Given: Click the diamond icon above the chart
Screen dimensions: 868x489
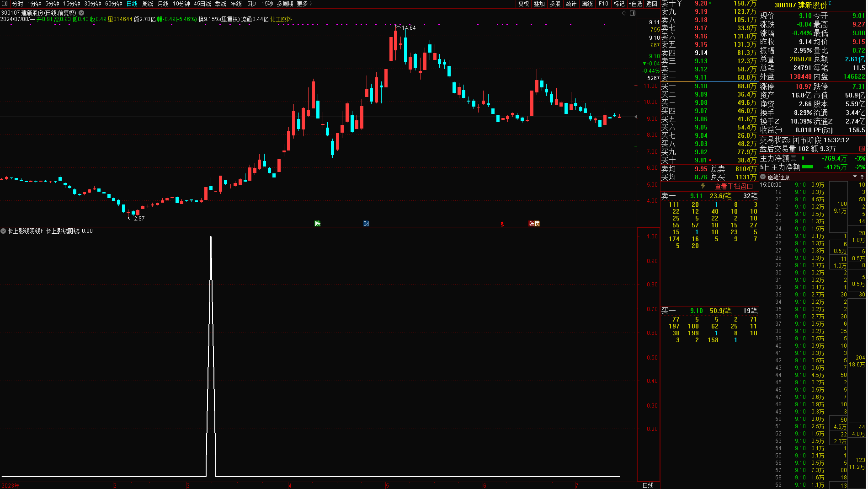Looking at the screenshot, I should coord(624,13).
